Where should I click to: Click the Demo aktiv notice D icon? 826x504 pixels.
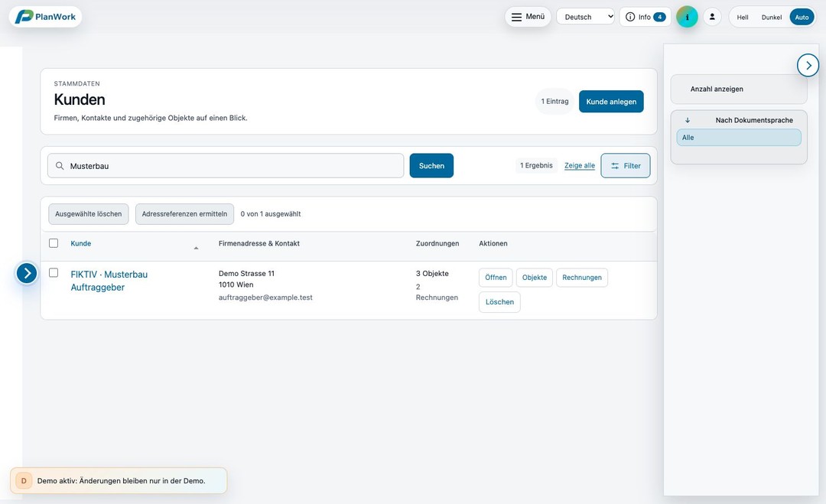coord(24,481)
